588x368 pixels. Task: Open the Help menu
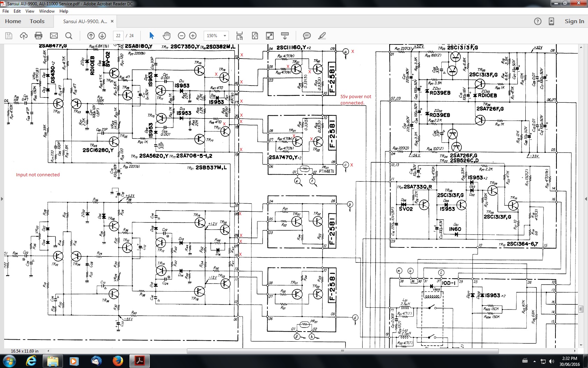point(64,11)
